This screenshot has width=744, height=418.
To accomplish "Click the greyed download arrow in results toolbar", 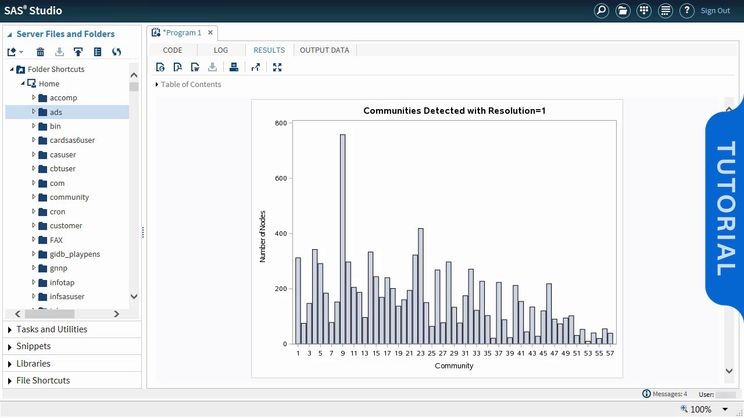I will point(212,67).
